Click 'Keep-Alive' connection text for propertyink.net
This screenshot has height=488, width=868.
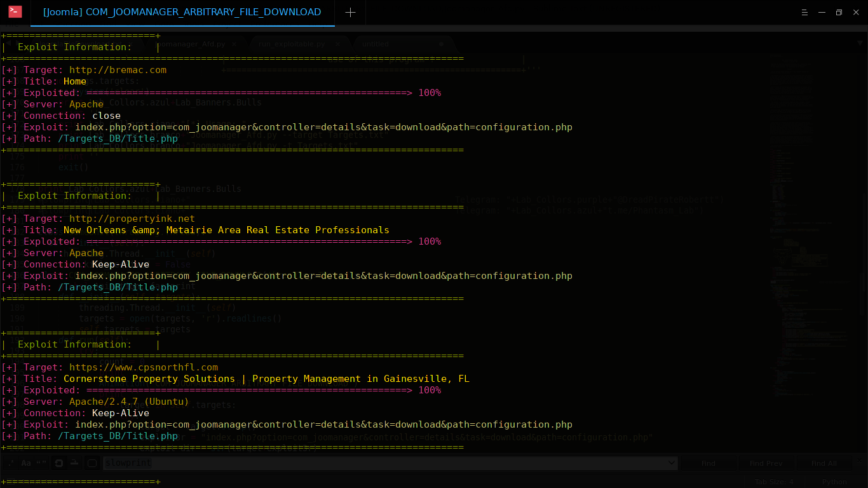click(121, 264)
